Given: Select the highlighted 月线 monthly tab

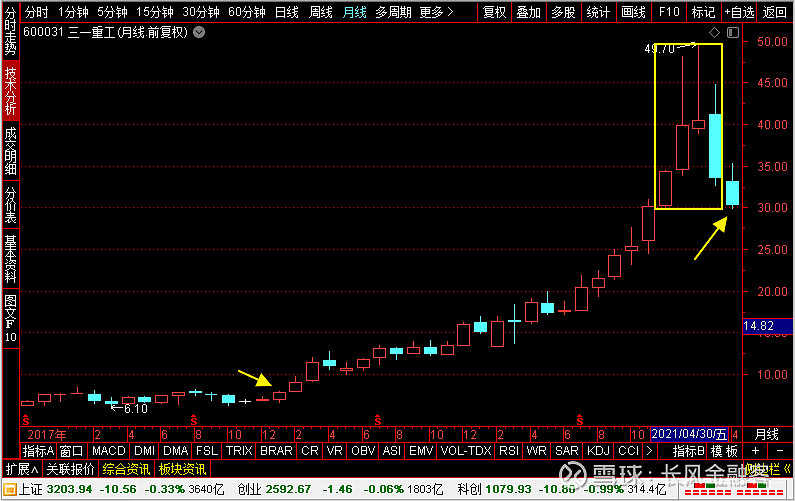Looking at the screenshot, I should tap(354, 12).
